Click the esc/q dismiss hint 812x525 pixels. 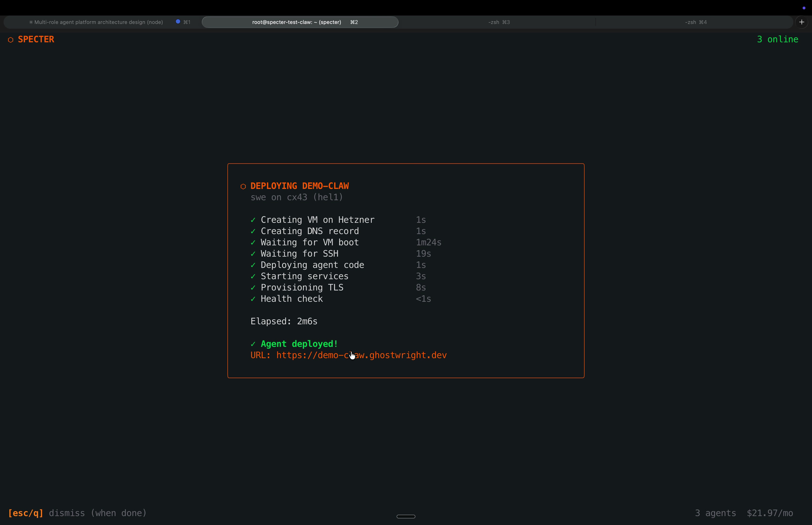pos(26,513)
